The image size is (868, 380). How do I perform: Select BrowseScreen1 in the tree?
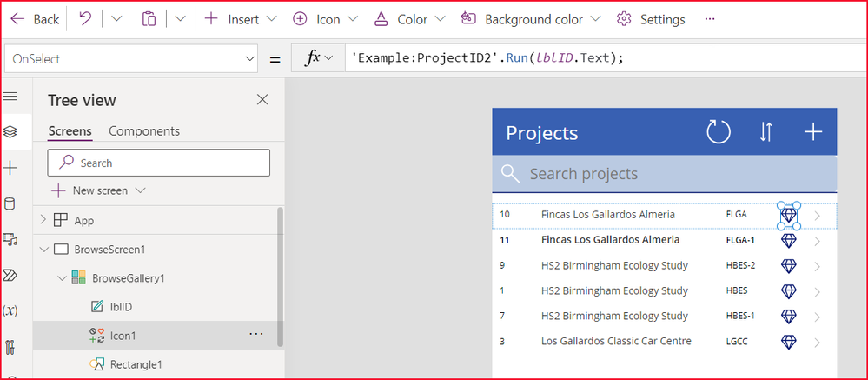[x=109, y=250]
